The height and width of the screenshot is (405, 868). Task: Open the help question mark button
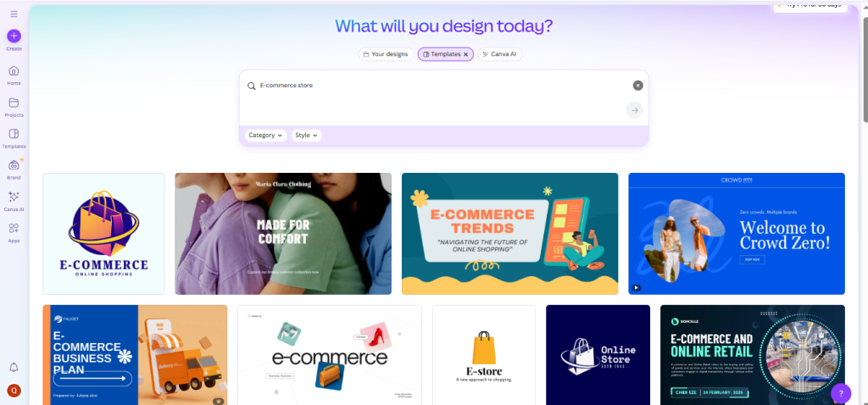[841, 393]
